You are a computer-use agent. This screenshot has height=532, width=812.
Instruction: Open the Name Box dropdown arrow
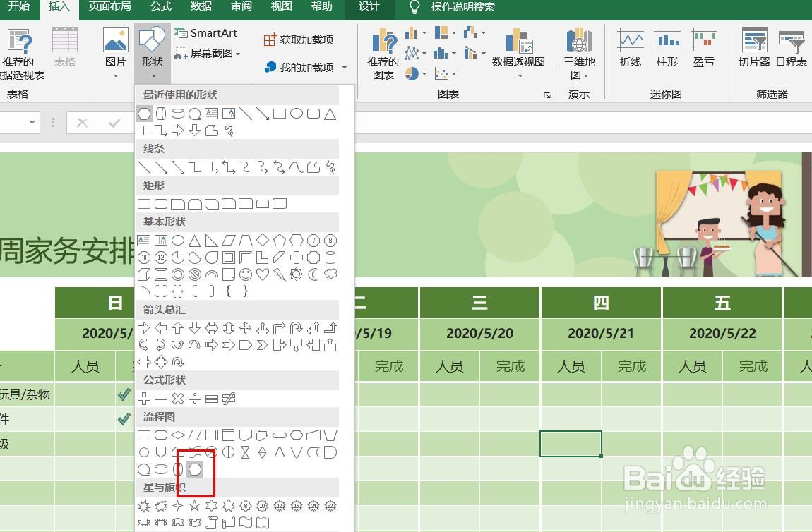click(32, 123)
